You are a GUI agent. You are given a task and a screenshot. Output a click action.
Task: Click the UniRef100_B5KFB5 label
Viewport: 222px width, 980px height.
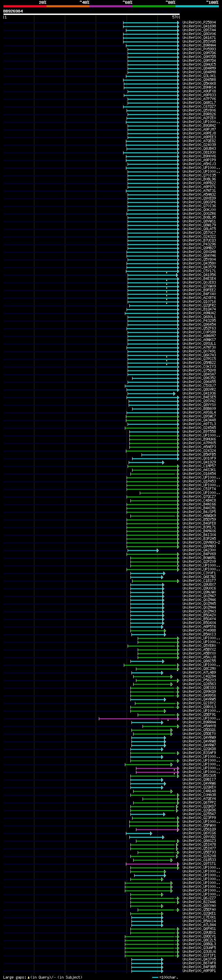pyautogui.click(x=199, y=455)
